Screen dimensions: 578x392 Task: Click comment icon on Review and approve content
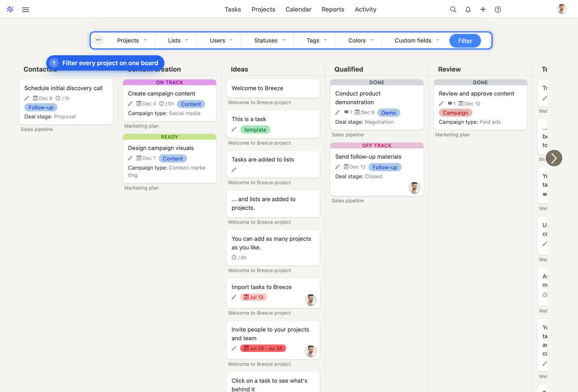[x=450, y=104]
